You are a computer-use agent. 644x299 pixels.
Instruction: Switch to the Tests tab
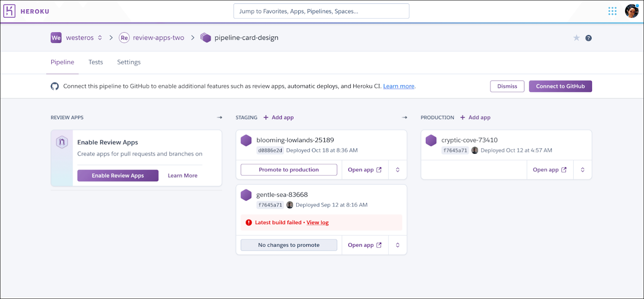[96, 62]
